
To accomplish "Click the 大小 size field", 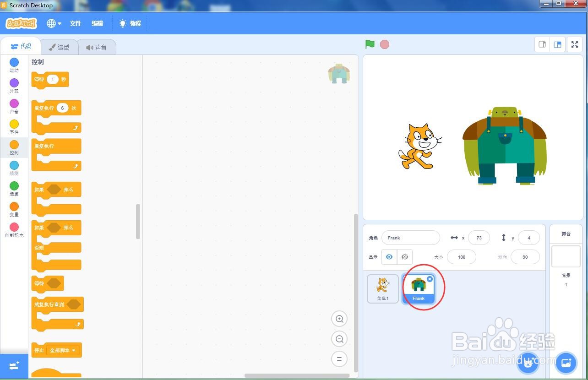I will point(462,257).
